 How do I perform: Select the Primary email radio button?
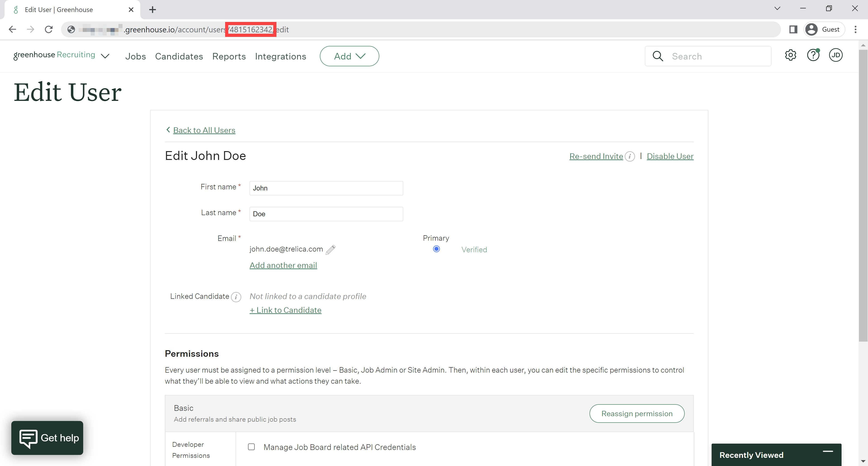pyautogui.click(x=436, y=249)
